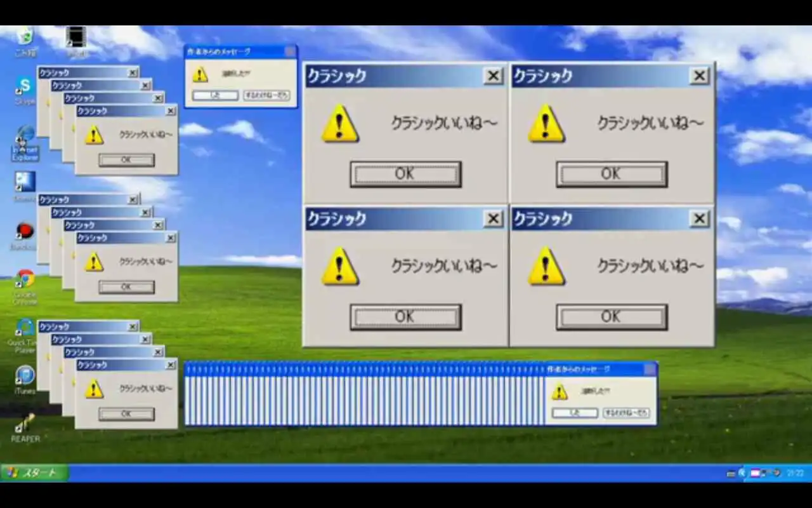Click the title bar of the lower-left large クラシック dialog
The width and height of the screenshot is (812, 508).
tap(405, 219)
